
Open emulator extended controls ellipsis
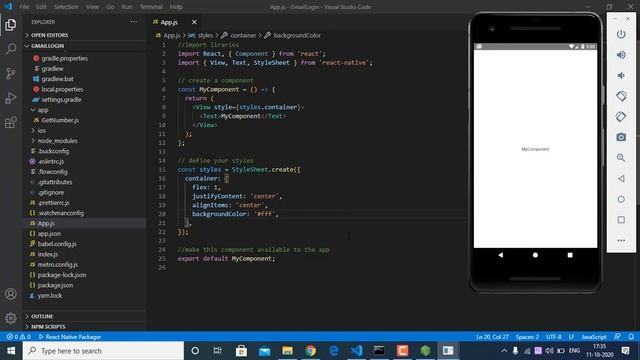(x=621, y=240)
